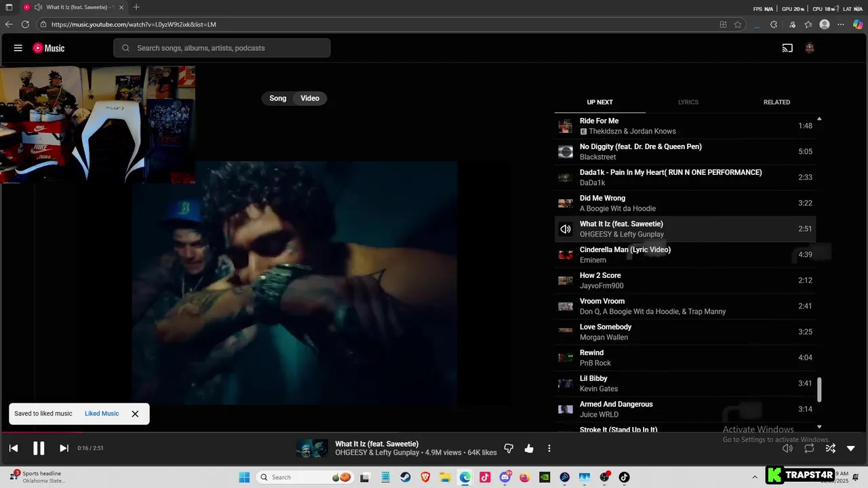The image size is (868, 488).
Task: Open the Windows Start menu
Action: coord(244,477)
